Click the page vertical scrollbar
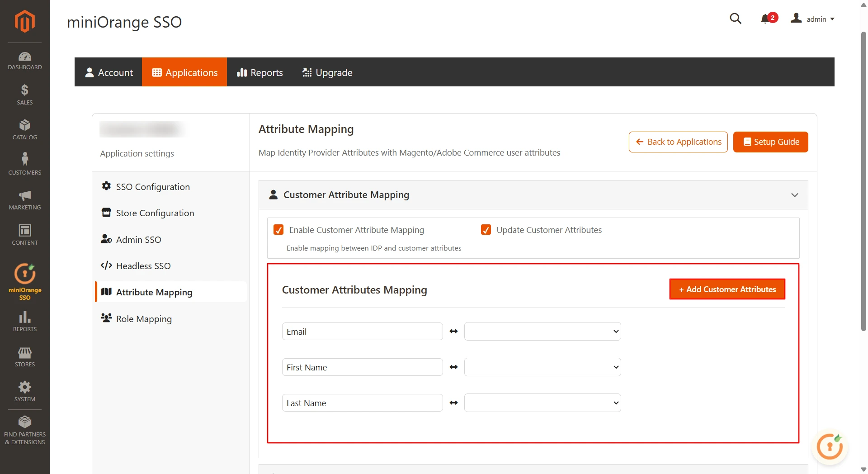Viewport: 868px width, 474px height. (x=863, y=181)
